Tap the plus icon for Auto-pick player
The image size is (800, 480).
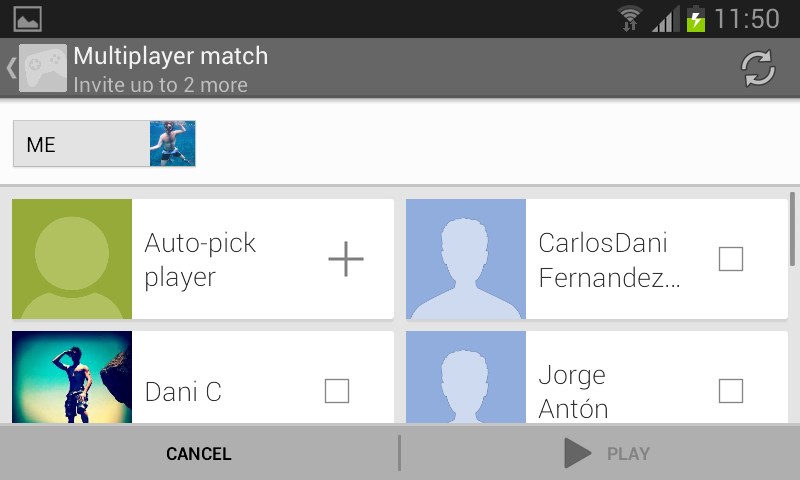click(x=346, y=259)
